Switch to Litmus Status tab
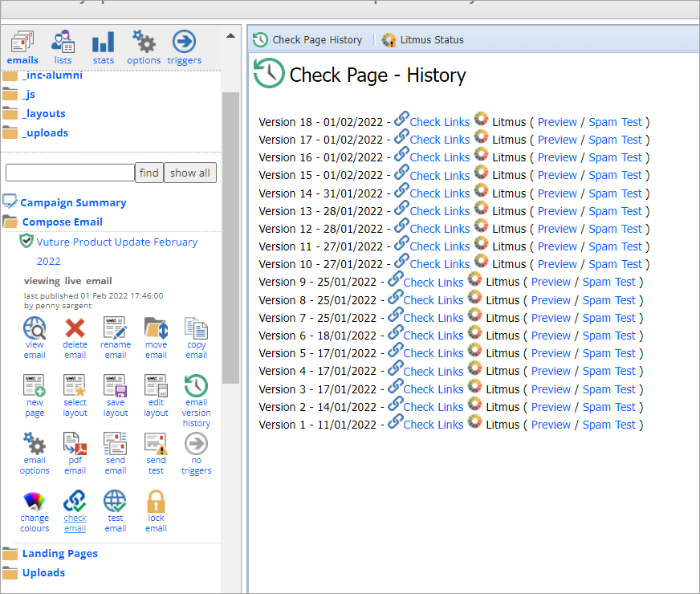The image size is (700, 594). pos(423,39)
